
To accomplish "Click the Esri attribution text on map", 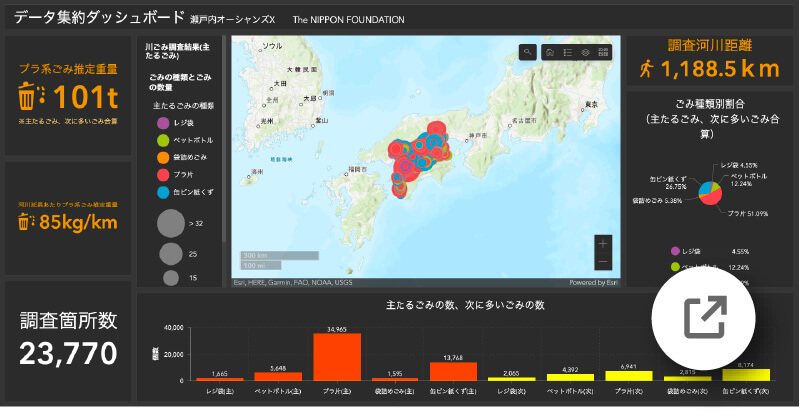I will tap(292, 282).
